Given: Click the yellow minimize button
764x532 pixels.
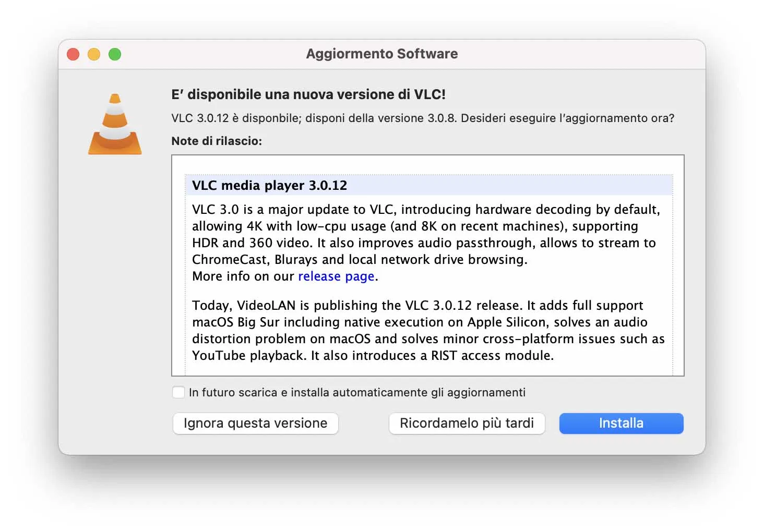Looking at the screenshot, I should pyautogui.click(x=94, y=54).
